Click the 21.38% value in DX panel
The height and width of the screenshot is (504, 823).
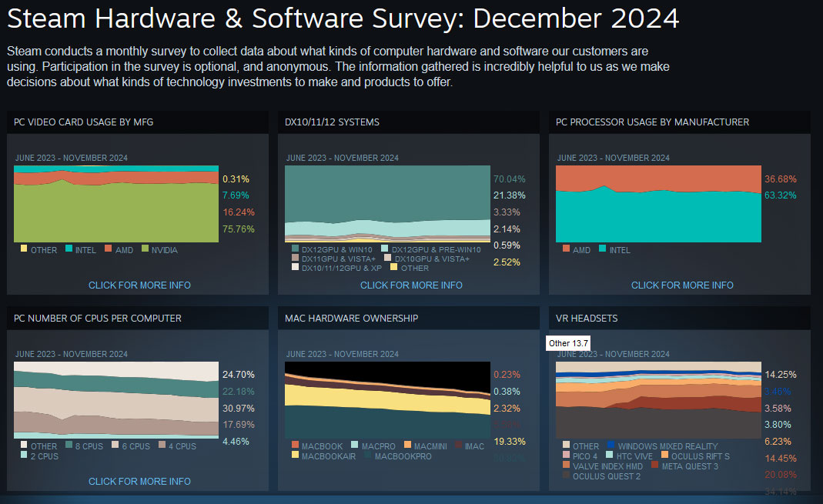[x=509, y=195]
